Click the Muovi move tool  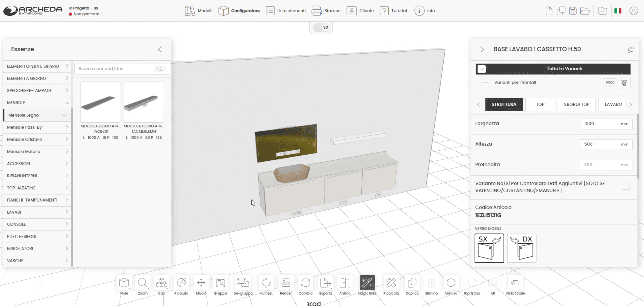(x=201, y=283)
